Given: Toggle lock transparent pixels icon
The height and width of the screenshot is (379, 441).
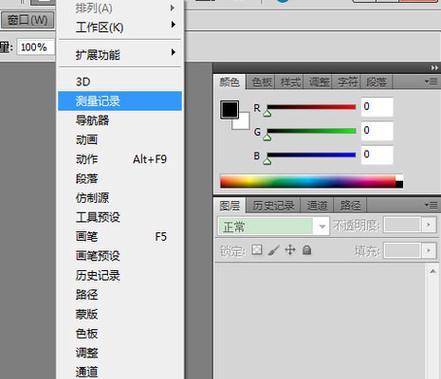Looking at the screenshot, I should coord(257,250).
